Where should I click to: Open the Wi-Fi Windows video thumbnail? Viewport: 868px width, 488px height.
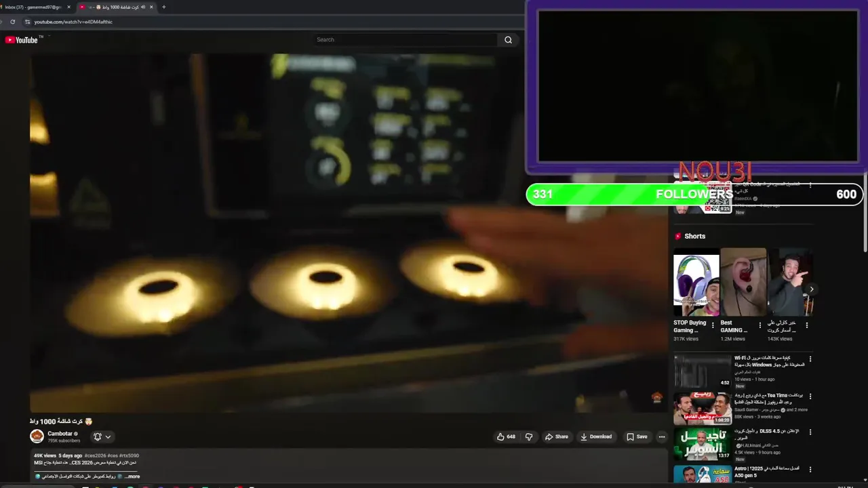point(702,371)
